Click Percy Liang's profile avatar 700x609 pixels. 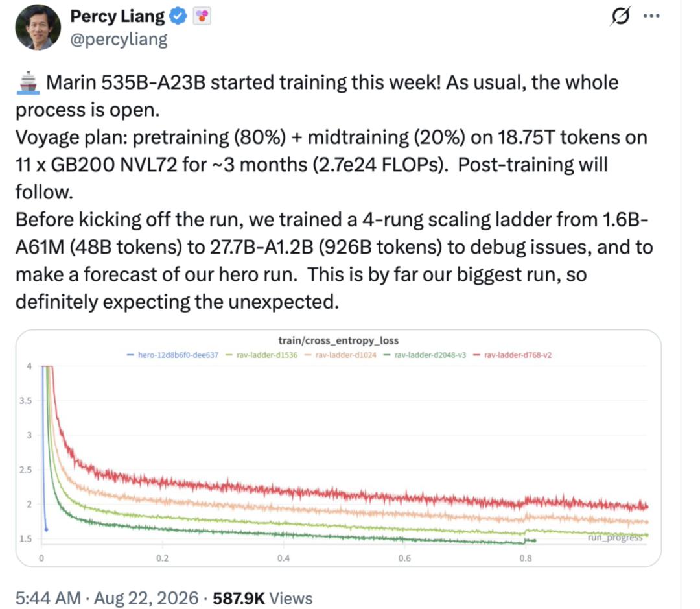coord(38,28)
